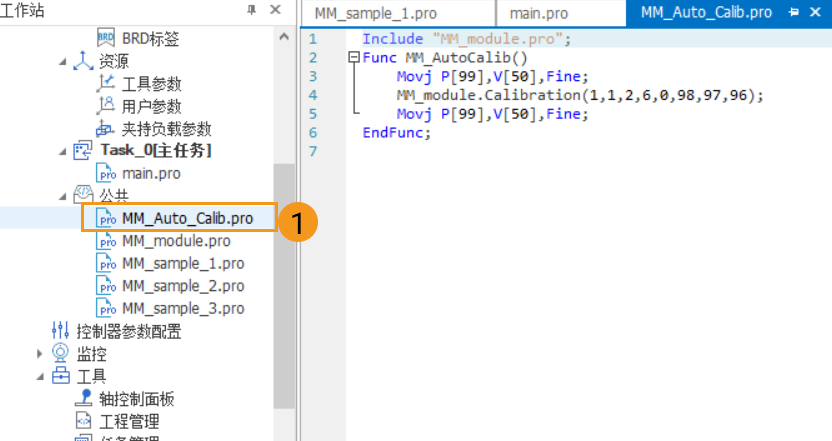Open 工具参数 under the 资源 node
This screenshot has width=832, height=441.
tap(151, 84)
